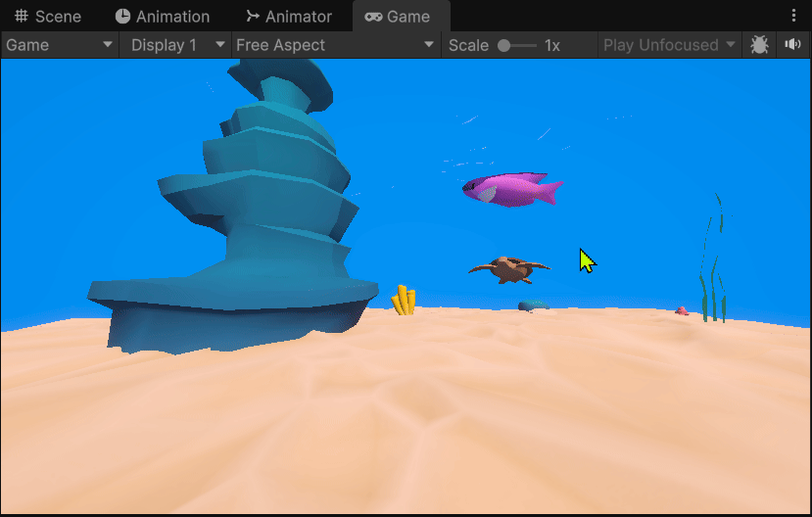Open the Animation tab

tap(162, 17)
